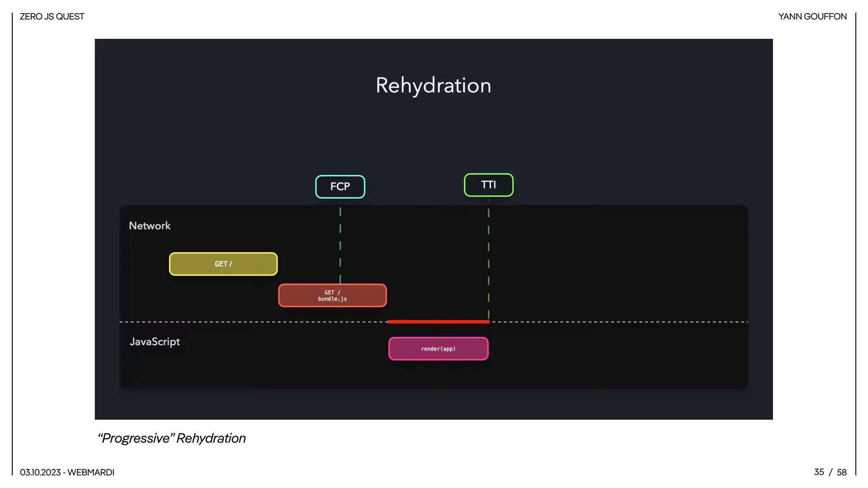Click the "Progressive" Rehydration caption
The image size is (868, 488).
[x=171, y=438]
